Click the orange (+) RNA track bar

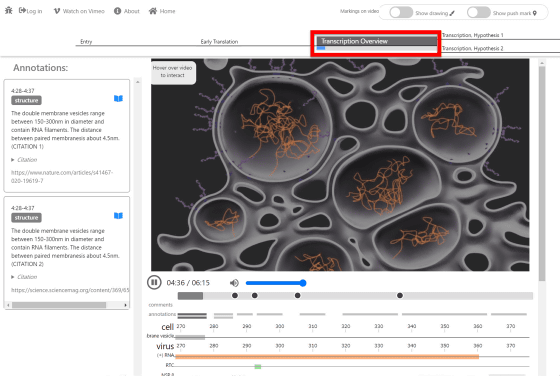[327, 356]
